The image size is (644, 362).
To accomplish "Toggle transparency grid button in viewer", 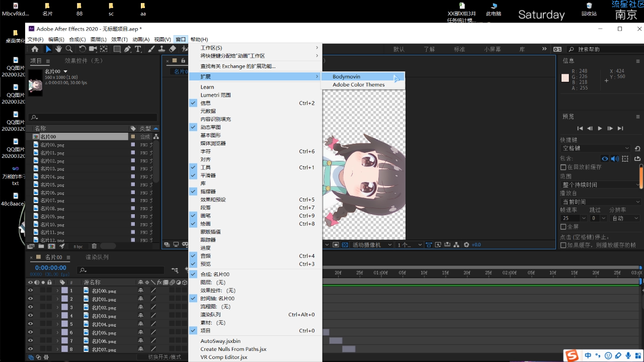I will [x=345, y=245].
